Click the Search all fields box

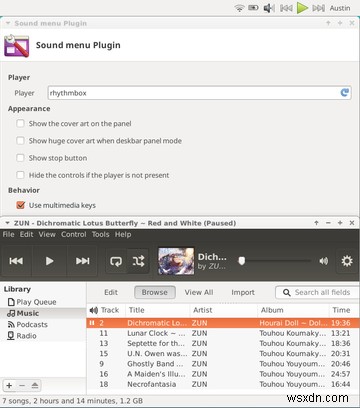(317, 292)
